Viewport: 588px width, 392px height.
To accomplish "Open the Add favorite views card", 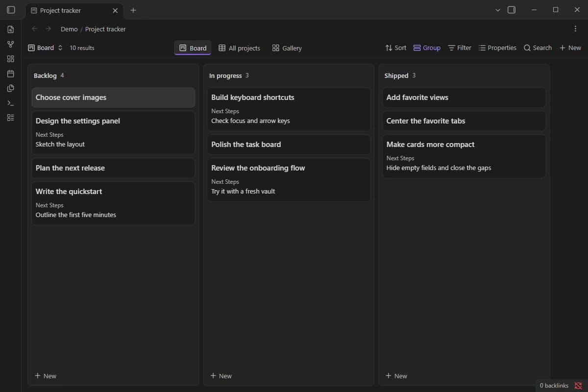I will pos(464,98).
